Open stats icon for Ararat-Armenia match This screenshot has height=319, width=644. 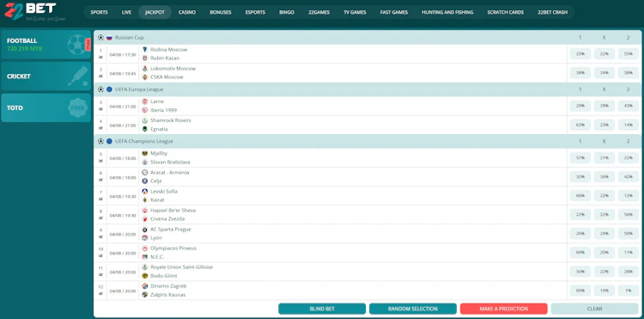100,180
